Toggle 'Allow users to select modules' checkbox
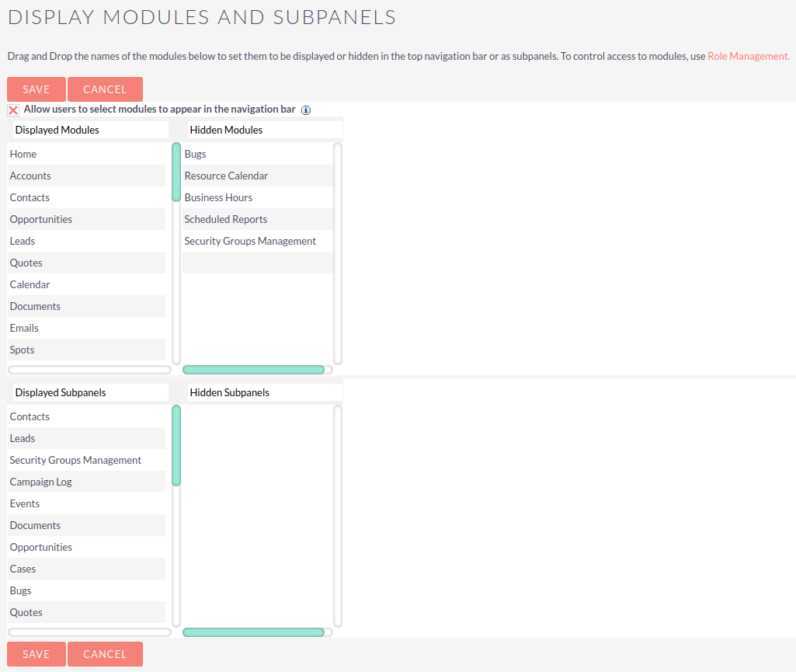The image size is (796, 672). point(13,110)
